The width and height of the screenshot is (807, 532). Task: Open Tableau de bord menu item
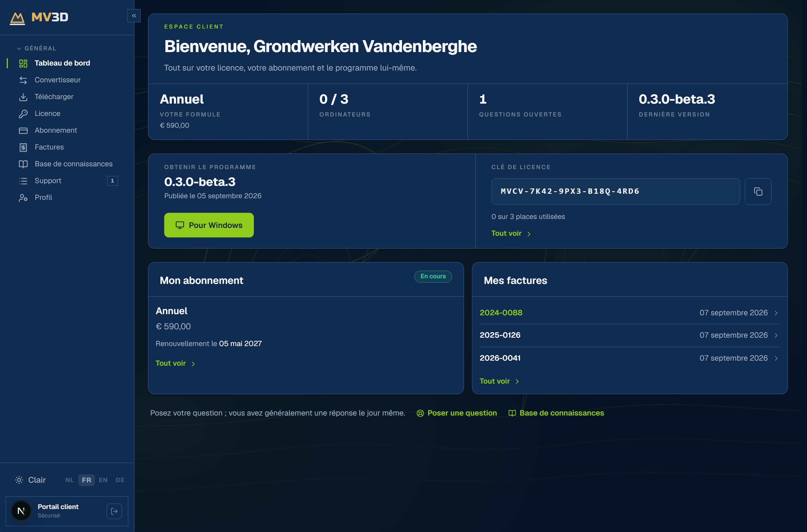point(67,63)
